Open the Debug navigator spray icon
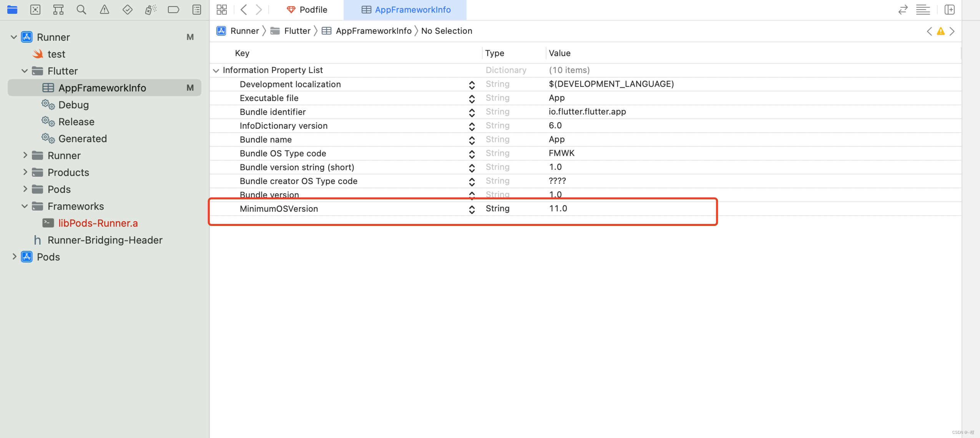Screen dimensions: 980x438 (151, 9)
